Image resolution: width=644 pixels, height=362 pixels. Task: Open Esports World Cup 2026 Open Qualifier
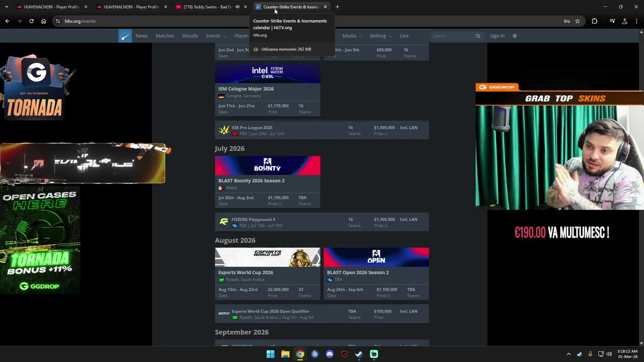pyautogui.click(x=322, y=314)
